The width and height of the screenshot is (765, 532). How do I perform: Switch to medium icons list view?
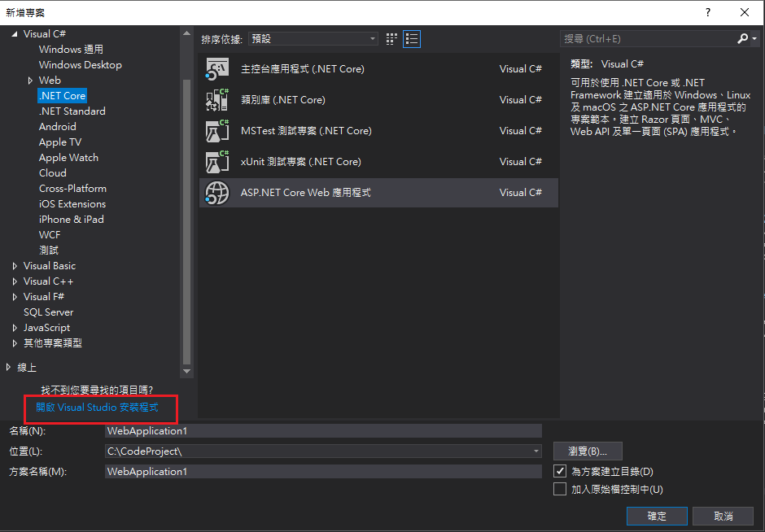(x=412, y=39)
